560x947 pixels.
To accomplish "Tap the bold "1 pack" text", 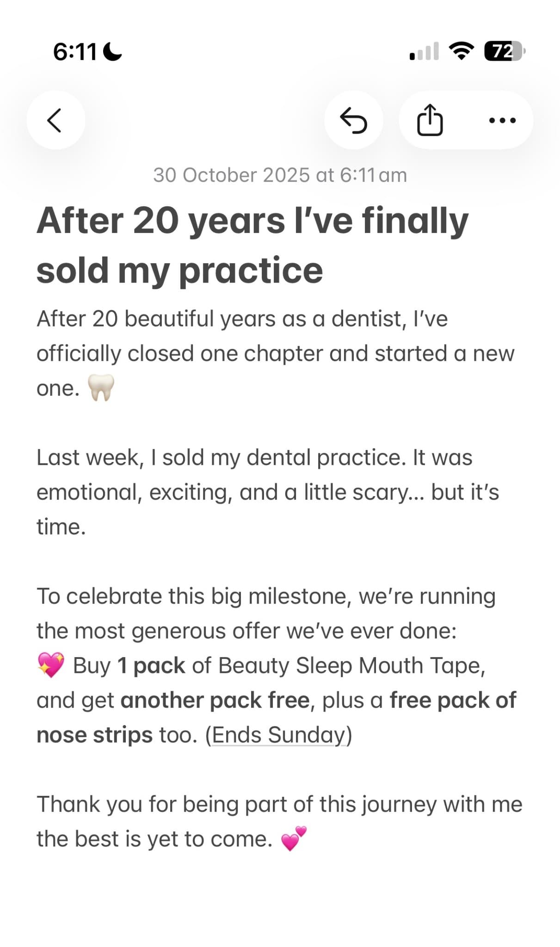I will coord(151,665).
